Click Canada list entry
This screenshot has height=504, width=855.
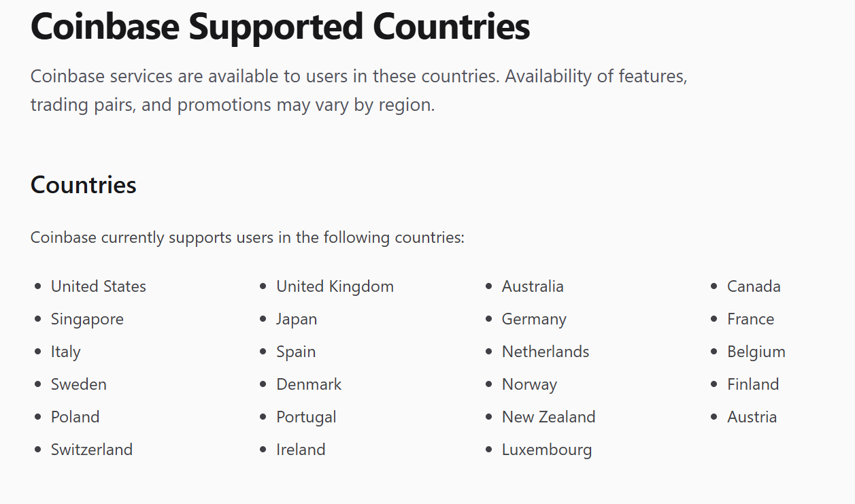click(754, 286)
